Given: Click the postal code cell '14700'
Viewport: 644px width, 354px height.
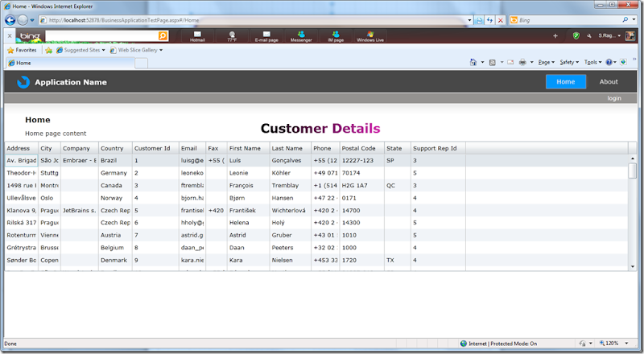Looking at the screenshot, I should 362,210.
